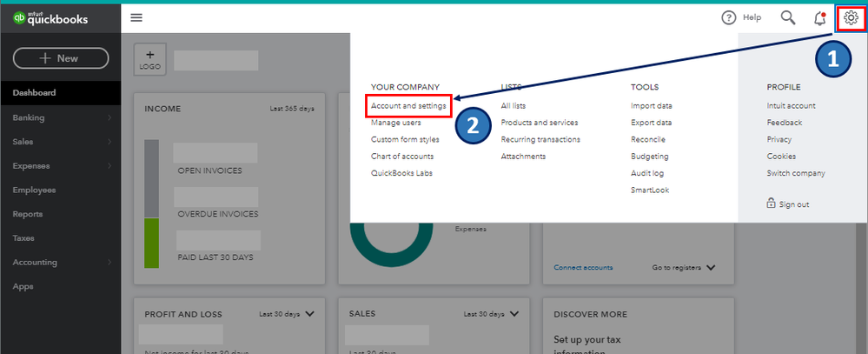Screen dimensions: 868x354
Task: Open Account and settings
Action: tap(408, 106)
